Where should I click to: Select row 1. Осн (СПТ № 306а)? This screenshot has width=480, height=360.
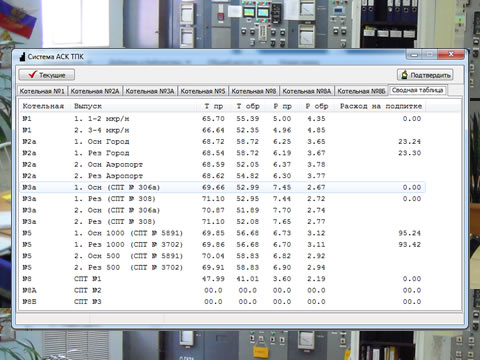[223, 187]
